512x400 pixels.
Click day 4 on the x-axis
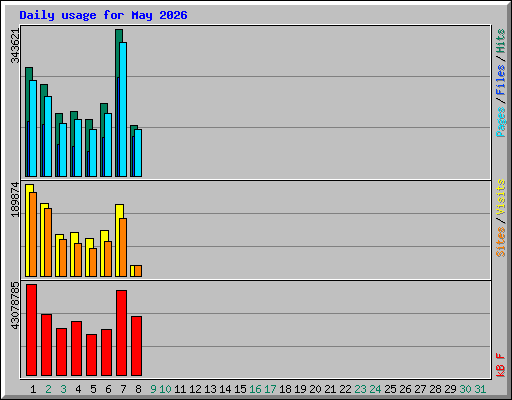78,389
